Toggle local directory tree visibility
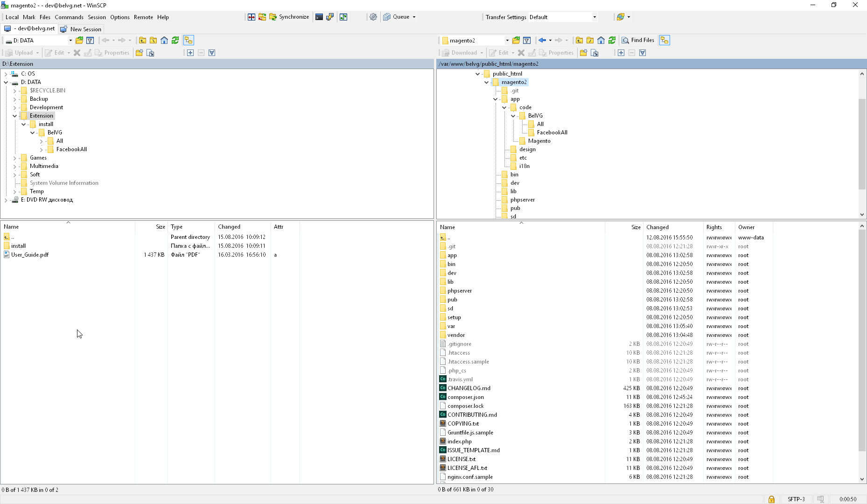867x504 pixels. pyautogui.click(x=189, y=40)
